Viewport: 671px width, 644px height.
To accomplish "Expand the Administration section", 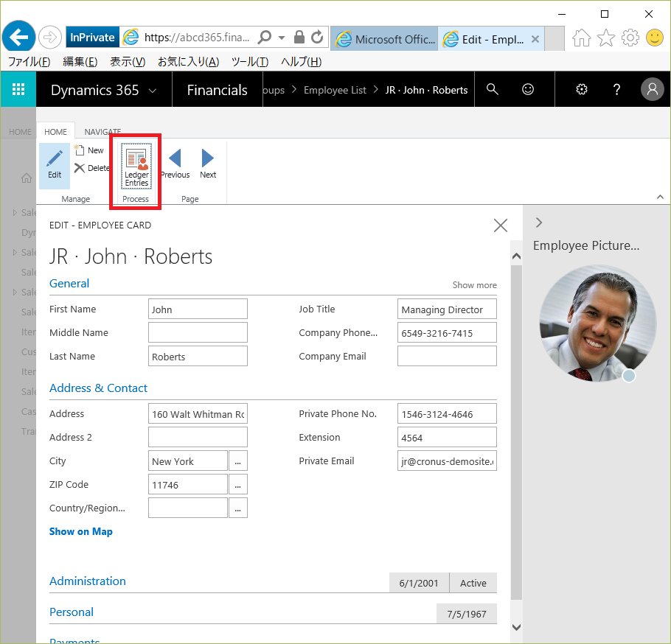I will pyautogui.click(x=87, y=581).
